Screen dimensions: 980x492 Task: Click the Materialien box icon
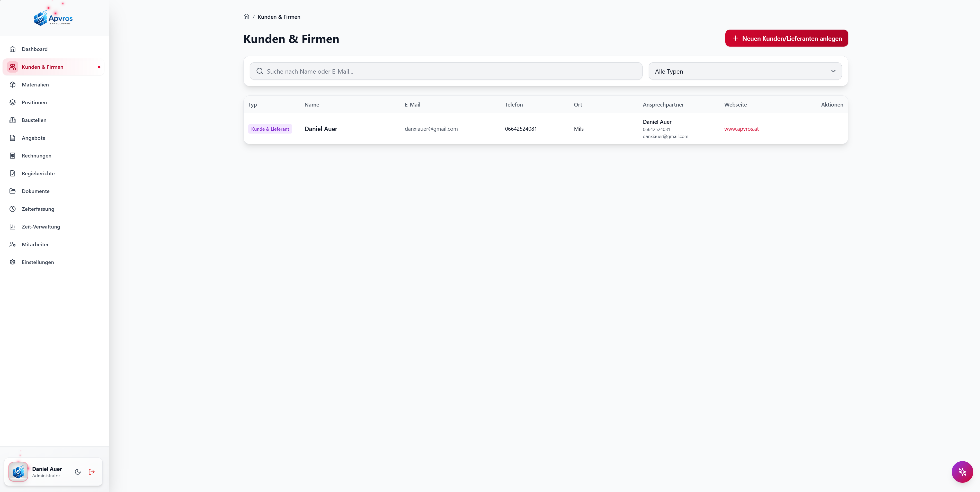(x=13, y=84)
